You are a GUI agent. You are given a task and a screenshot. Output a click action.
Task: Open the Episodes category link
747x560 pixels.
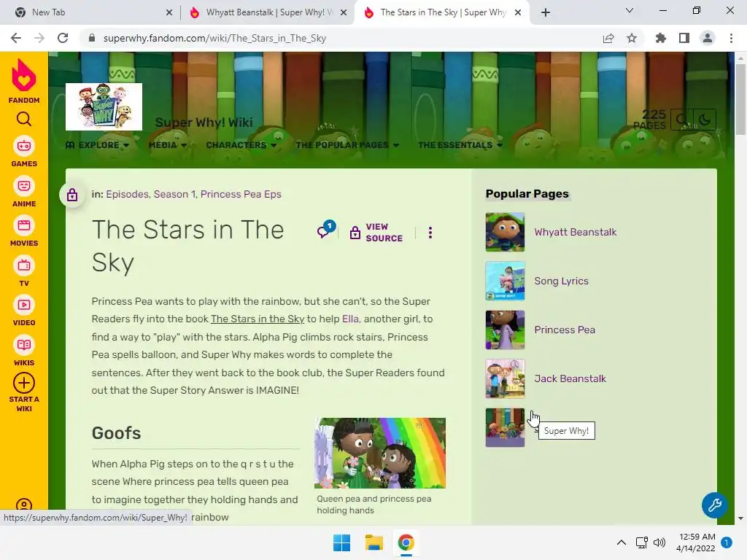(127, 194)
